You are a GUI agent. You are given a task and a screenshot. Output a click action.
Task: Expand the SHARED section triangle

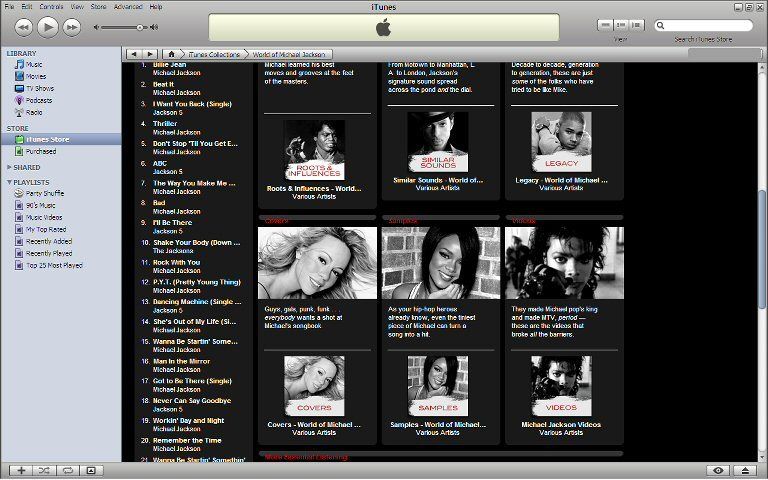click(x=9, y=168)
